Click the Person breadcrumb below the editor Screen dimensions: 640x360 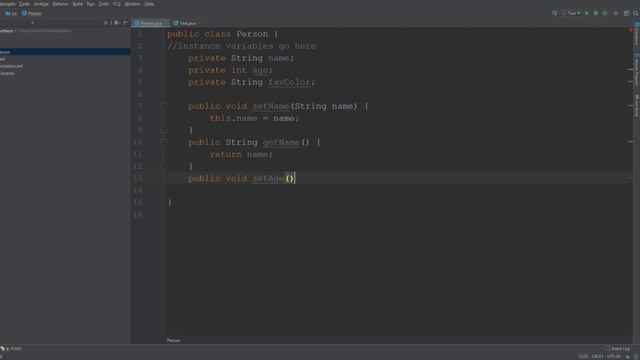pos(173,340)
